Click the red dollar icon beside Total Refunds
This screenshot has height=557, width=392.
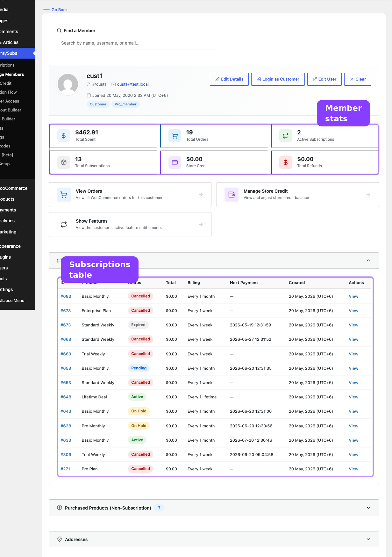coord(286,162)
